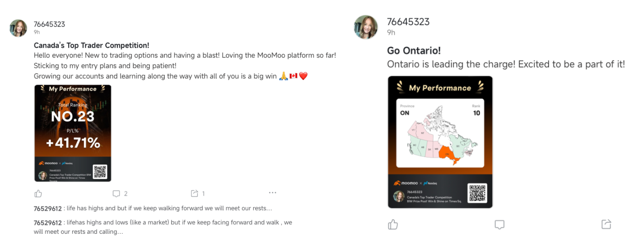The height and width of the screenshot is (241, 644).
Task: Open username 76645323 on the left post
Action: click(x=50, y=24)
